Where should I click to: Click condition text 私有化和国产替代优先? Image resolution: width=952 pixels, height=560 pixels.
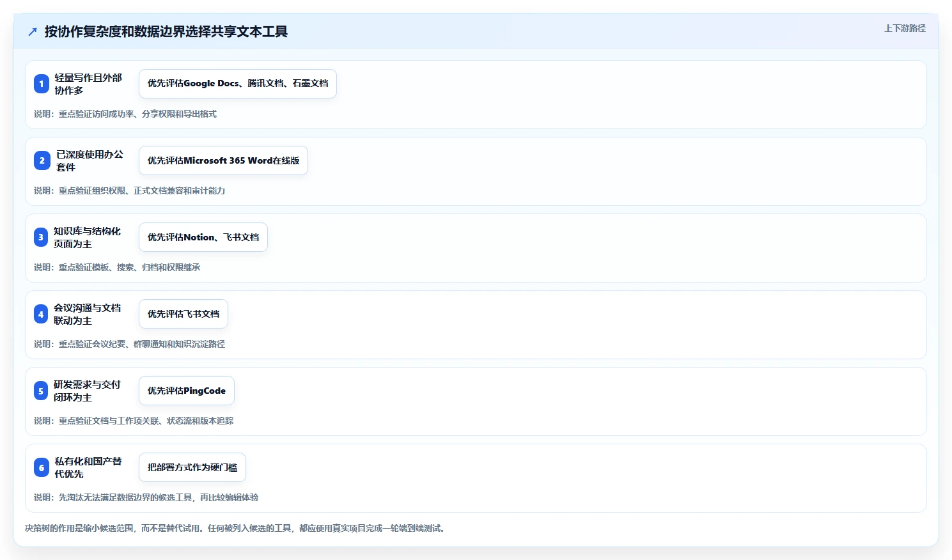point(88,467)
